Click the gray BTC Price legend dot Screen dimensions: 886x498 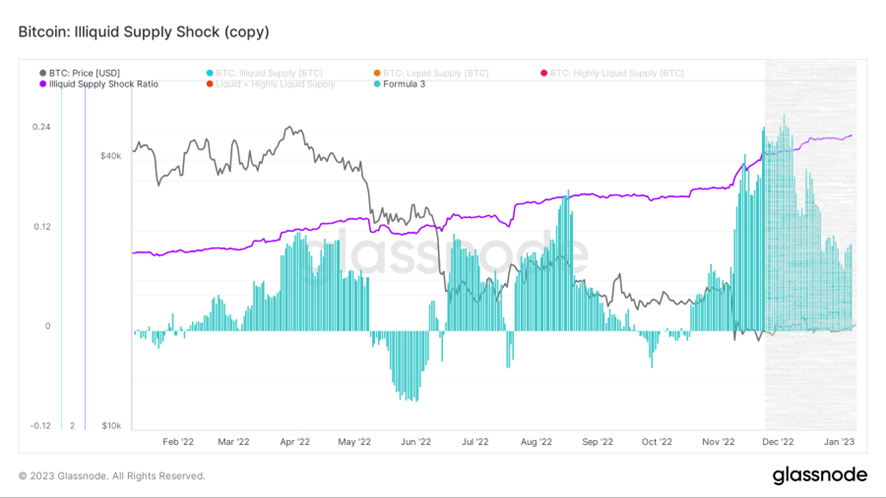coord(42,73)
